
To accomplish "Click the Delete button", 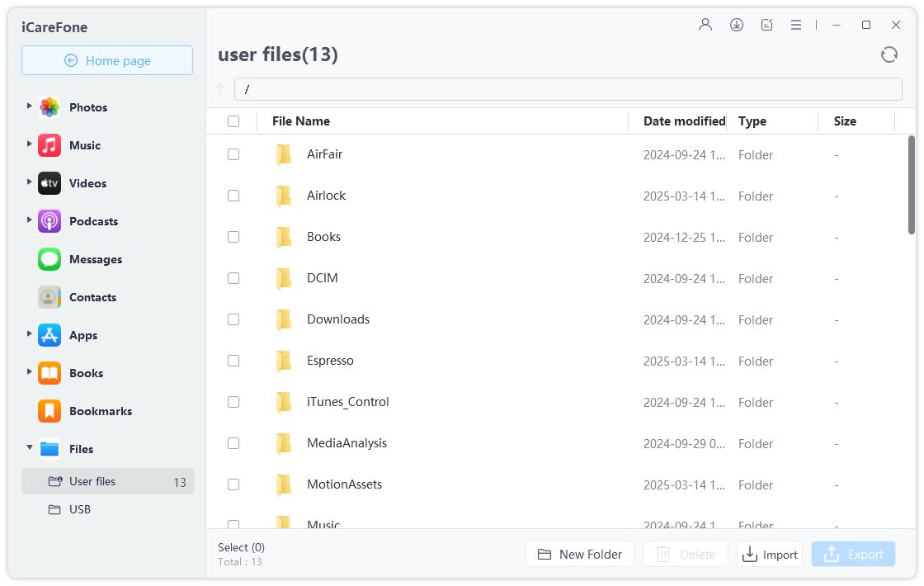I will [686, 554].
